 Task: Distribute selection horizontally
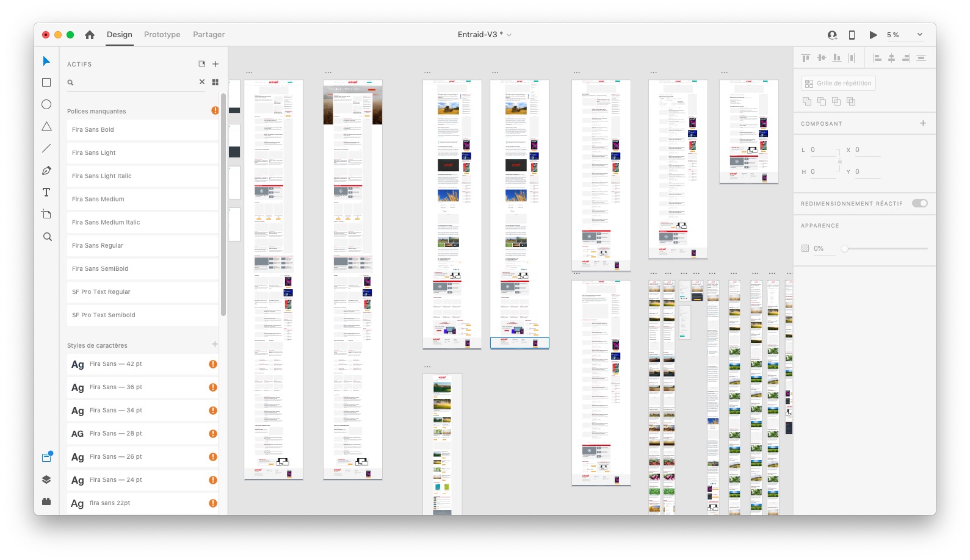(921, 58)
